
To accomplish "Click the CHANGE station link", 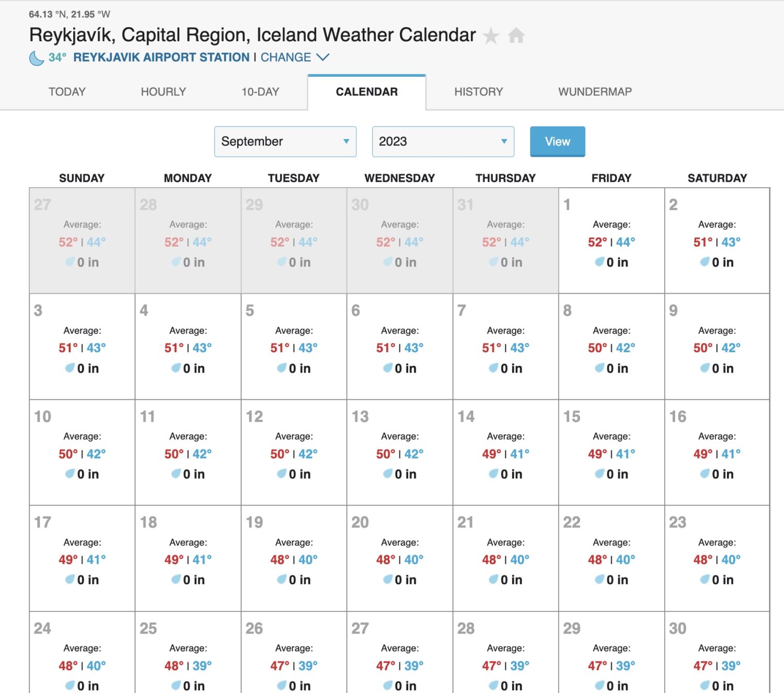I will 285,57.
